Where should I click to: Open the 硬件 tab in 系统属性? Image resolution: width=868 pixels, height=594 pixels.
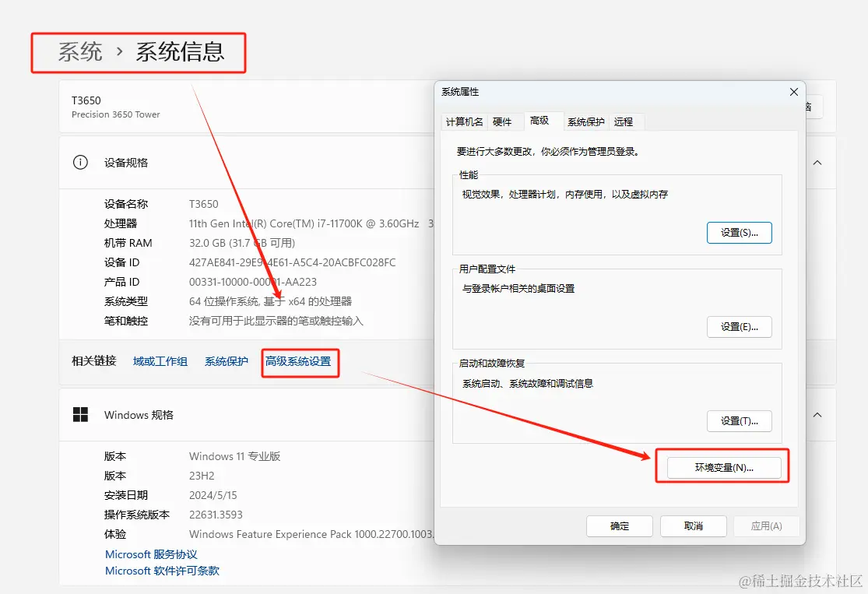click(x=502, y=121)
